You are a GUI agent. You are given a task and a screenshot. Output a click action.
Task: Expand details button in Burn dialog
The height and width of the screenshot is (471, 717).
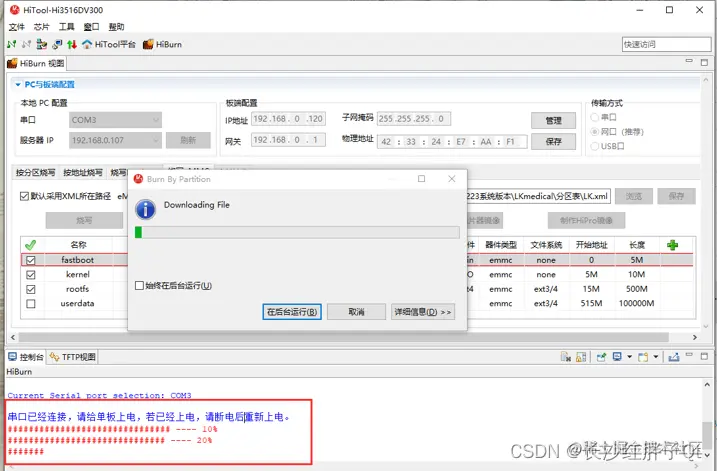click(x=423, y=312)
